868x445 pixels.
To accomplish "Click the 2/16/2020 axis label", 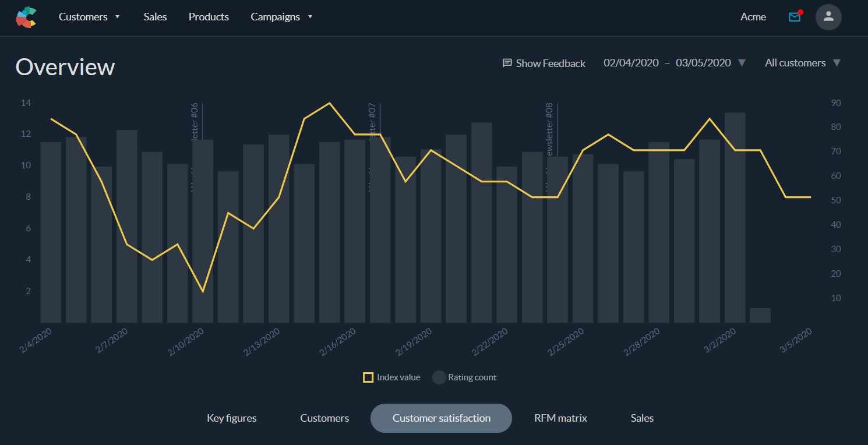I will tap(337, 342).
